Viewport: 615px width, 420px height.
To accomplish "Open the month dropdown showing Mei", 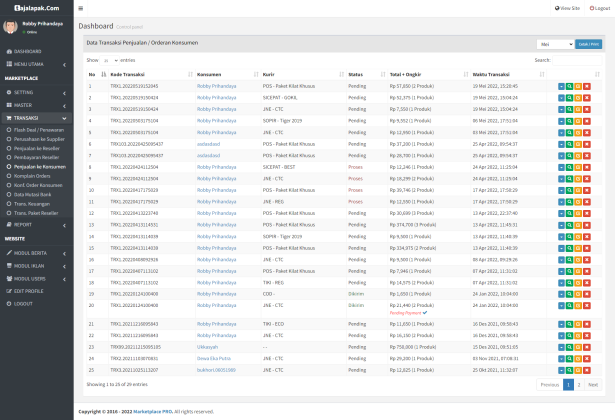I will (x=553, y=44).
